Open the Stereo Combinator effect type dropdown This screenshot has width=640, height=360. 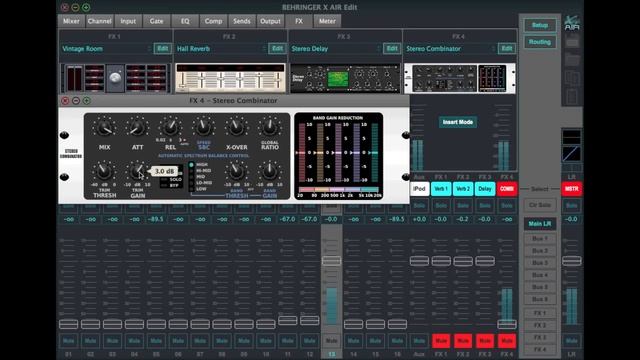(451, 49)
